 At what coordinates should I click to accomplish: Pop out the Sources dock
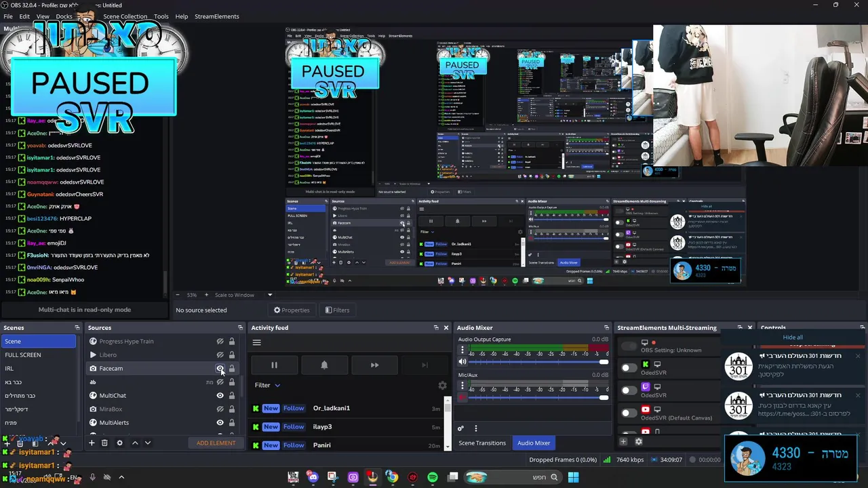point(239,328)
